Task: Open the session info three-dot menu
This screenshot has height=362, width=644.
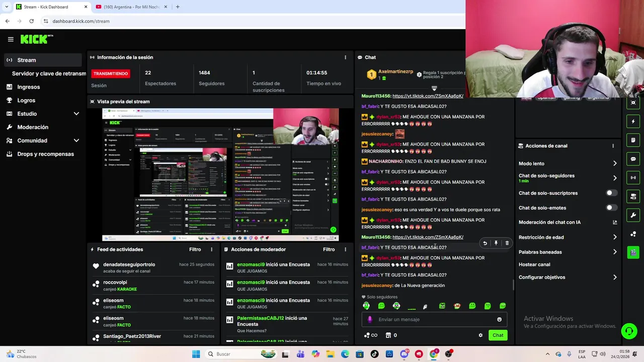Action: tap(345, 57)
